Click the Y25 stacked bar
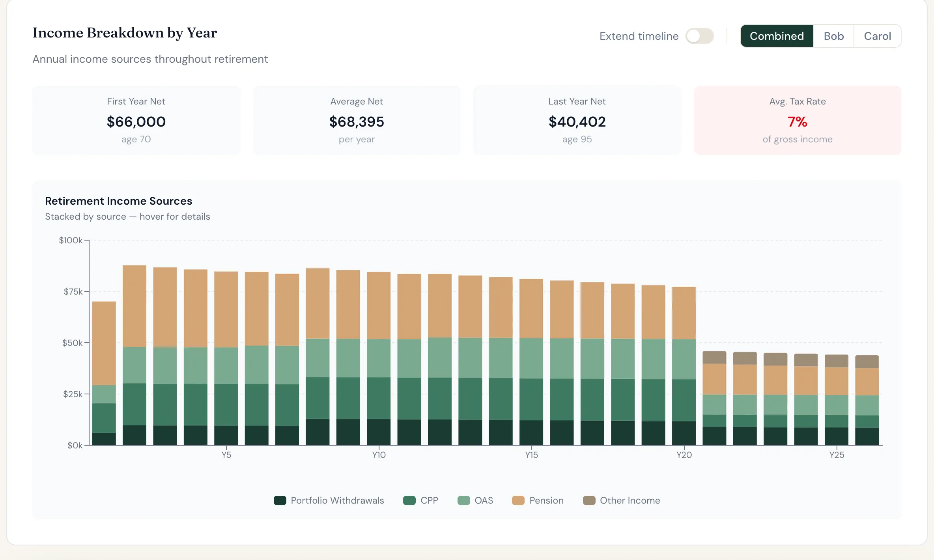The image size is (934, 560). pyautogui.click(x=837, y=400)
